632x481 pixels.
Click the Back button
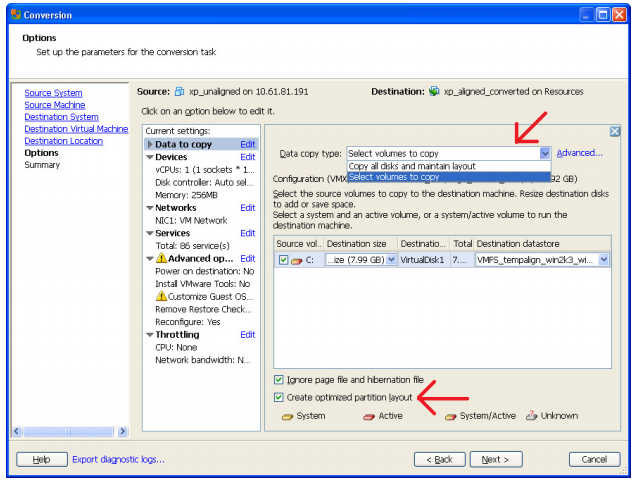pyautogui.click(x=440, y=460)
